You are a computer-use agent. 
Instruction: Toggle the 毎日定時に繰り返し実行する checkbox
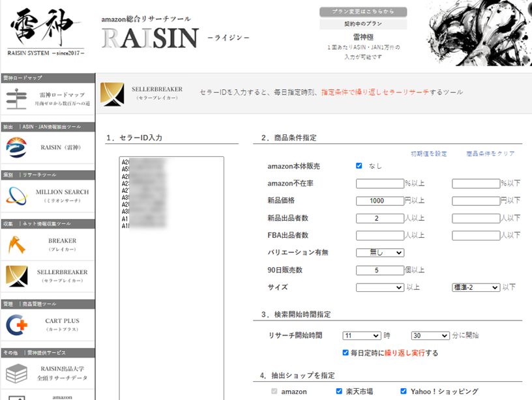click(346, 352)
